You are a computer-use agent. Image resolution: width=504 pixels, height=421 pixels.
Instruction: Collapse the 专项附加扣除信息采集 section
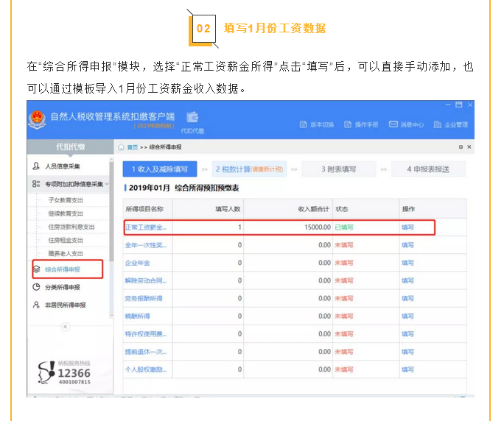(108, 183)
